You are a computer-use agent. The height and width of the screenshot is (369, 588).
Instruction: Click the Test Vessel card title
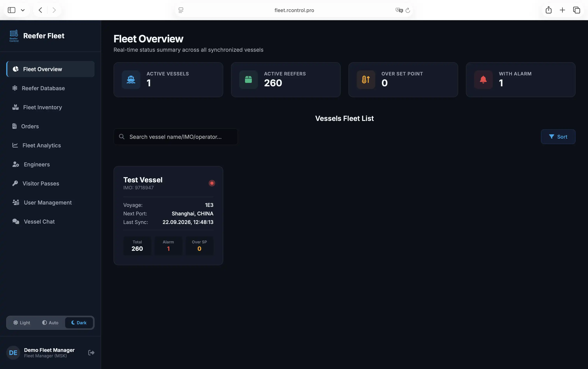143,180
